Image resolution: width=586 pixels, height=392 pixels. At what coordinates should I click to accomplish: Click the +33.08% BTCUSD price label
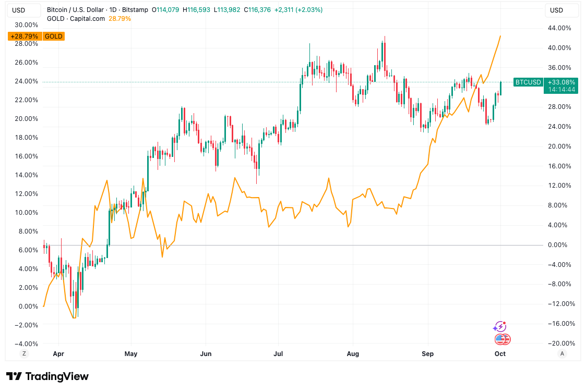coord(561,82)
